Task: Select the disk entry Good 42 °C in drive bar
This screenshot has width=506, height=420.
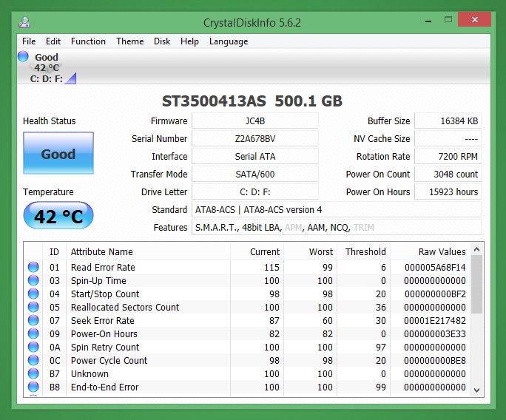Action: tap(47, 67)
